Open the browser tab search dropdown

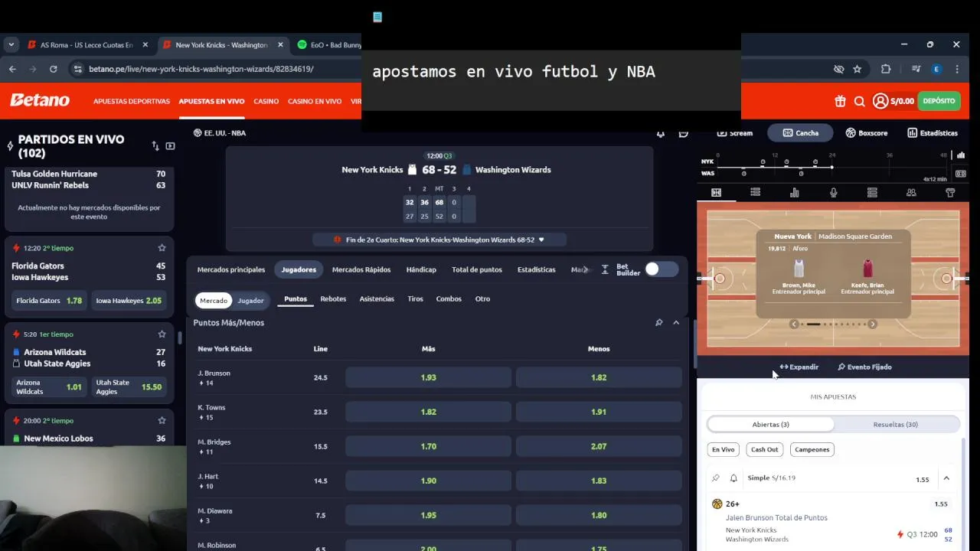click(11, 44)
